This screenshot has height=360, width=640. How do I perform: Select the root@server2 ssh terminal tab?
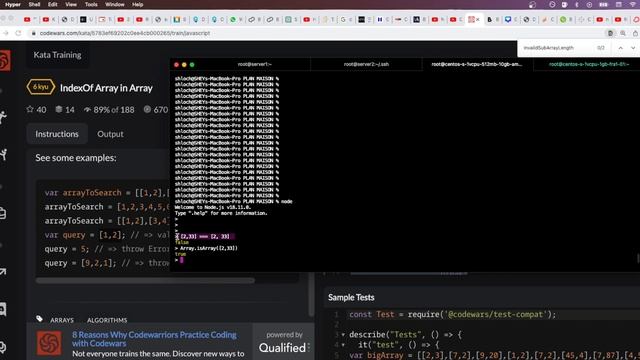click(x=366, y=64)
